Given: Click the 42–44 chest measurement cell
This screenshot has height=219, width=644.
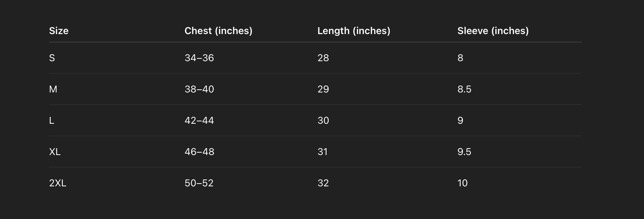Looking at the screenshot, I should tap(199, 120).
